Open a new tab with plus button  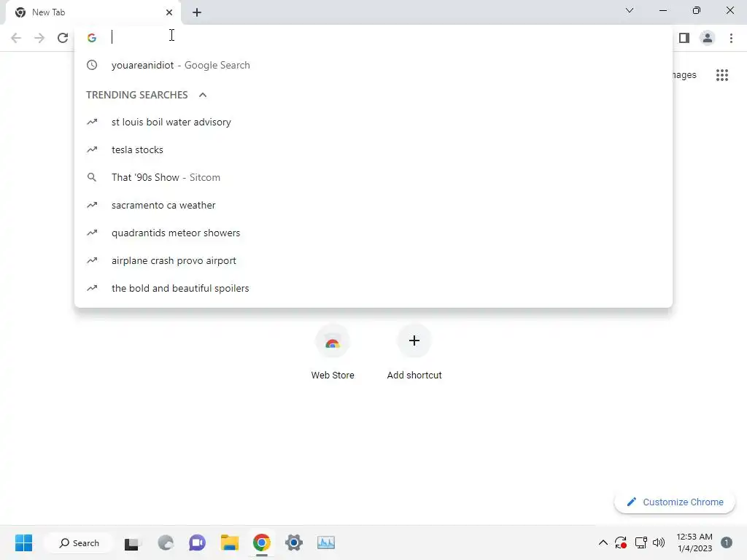197,12
